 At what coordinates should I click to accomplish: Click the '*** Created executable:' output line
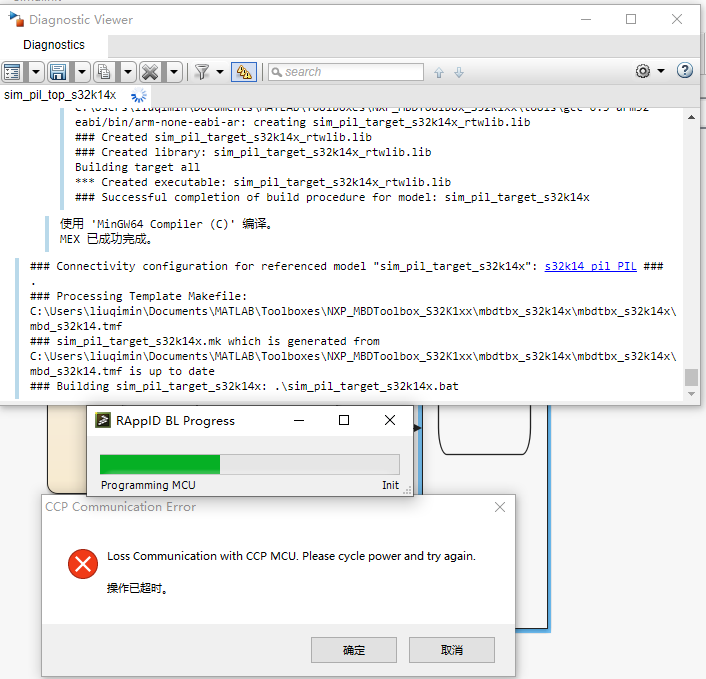(x=263, y=182)
